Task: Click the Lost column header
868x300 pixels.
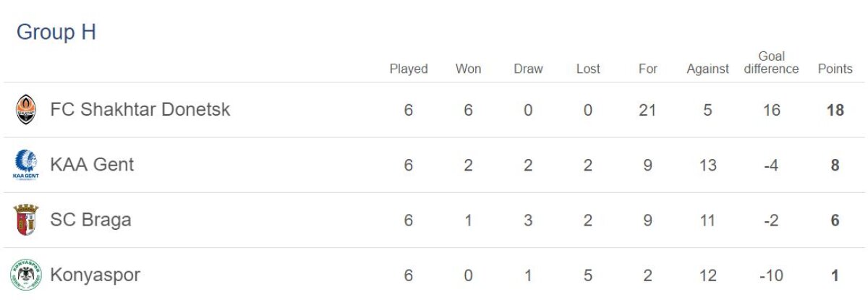Action: click(x=588, y=69)
